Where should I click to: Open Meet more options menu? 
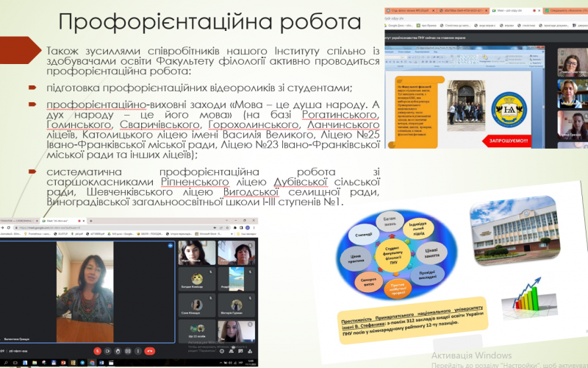(140, 350)
